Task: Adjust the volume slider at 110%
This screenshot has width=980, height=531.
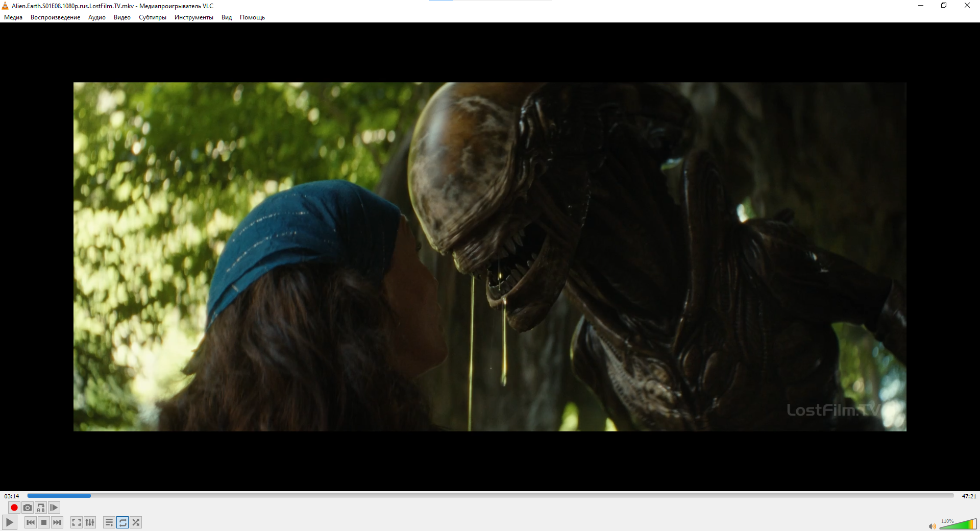Action: pos(958,524)
